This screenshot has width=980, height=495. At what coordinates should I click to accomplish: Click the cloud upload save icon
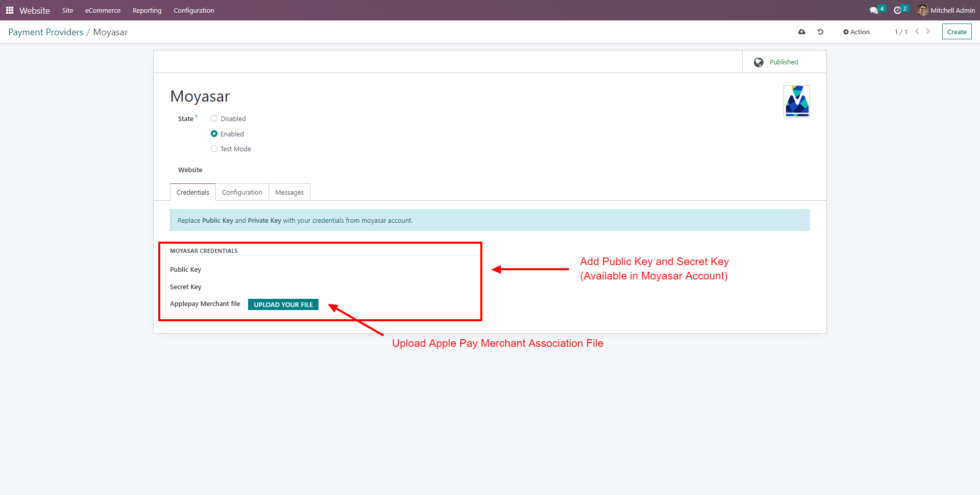tap(802, 32)
